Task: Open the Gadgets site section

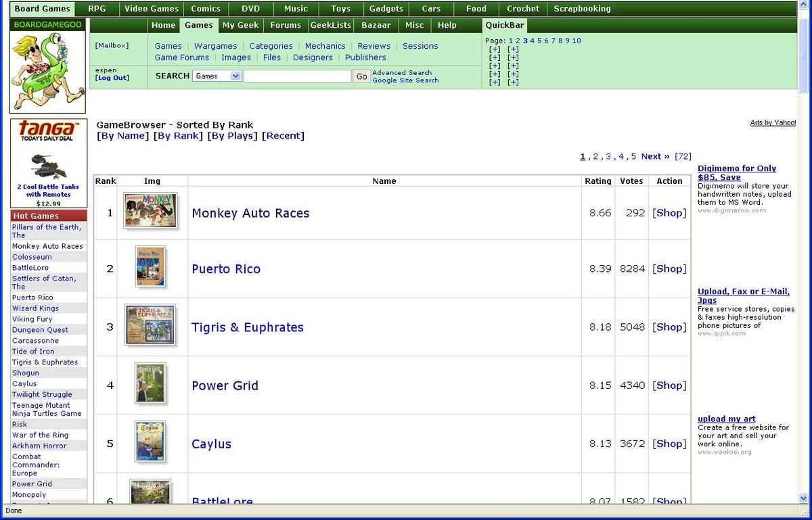Action: pos(386,9)
